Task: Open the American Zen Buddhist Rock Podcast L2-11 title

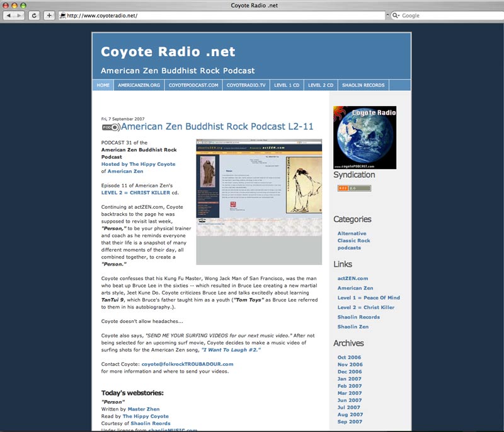Action: (217, 126)
